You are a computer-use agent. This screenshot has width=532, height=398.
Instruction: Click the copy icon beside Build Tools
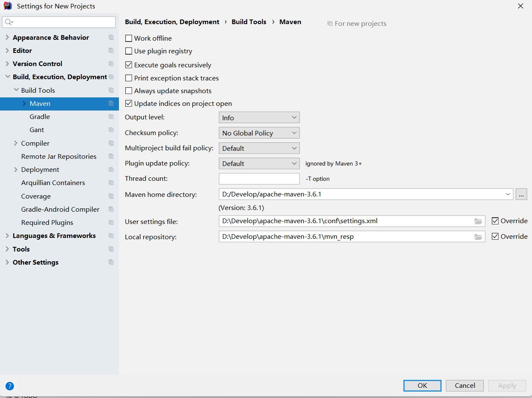click(x=111, y=90)
